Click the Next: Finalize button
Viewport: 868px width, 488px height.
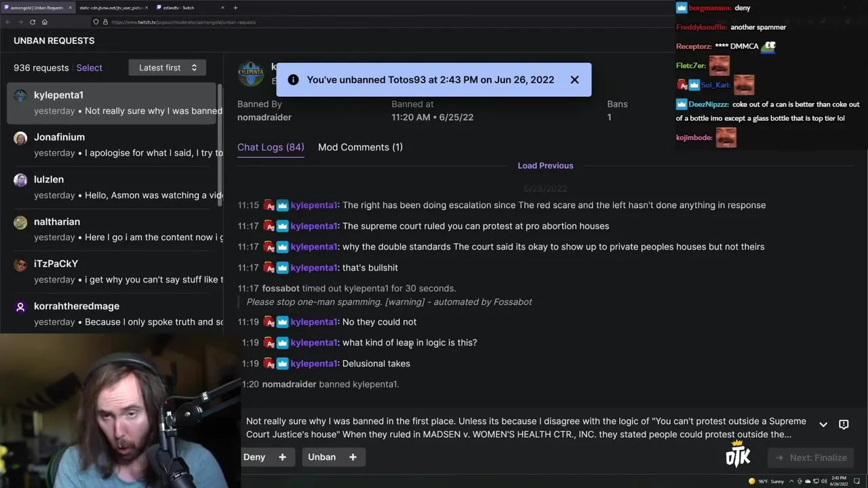[x=811, y=457]
